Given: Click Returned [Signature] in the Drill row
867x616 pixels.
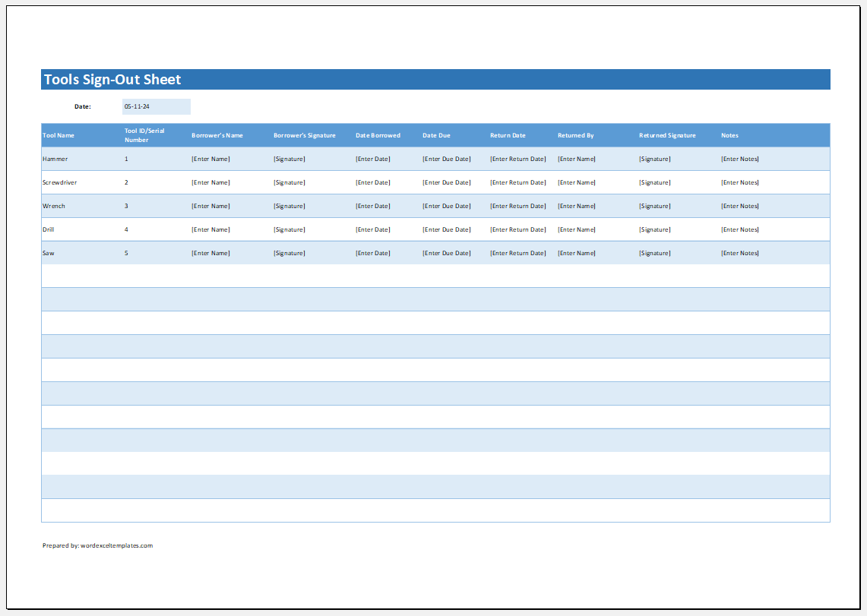Looking at the screenshot, I should [x=655, y=230].
